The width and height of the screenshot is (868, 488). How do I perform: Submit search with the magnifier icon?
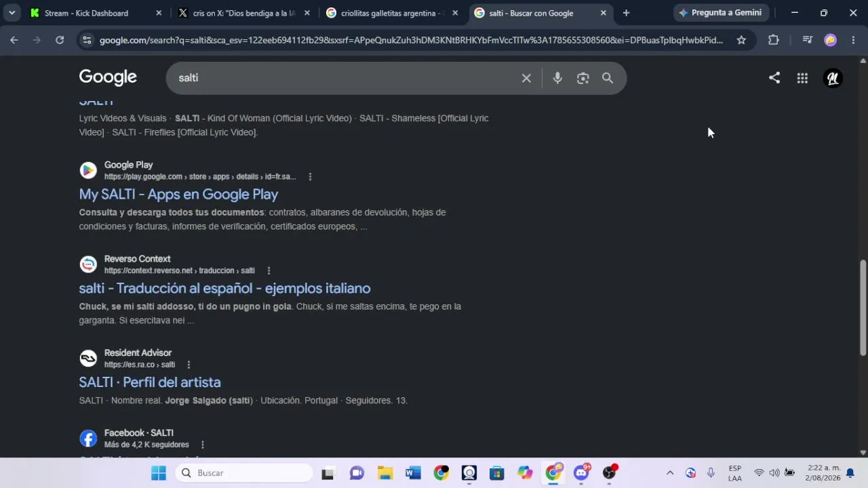point(608,78)
